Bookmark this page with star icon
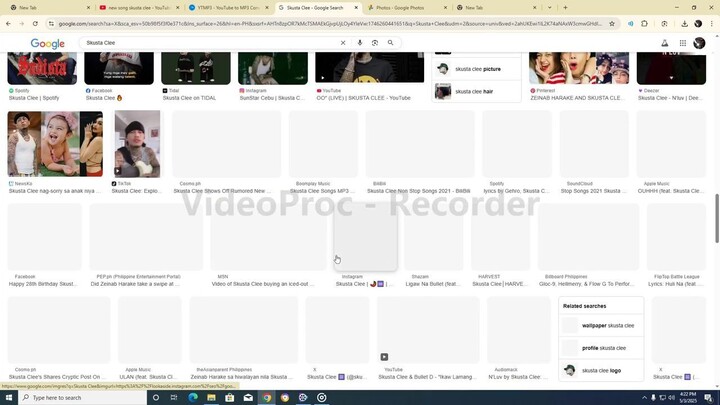Image resolution: width=720 pixels, height=405 pixels. click(x=612, y=23)
